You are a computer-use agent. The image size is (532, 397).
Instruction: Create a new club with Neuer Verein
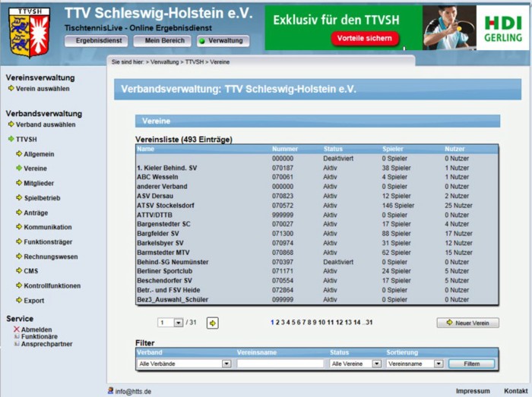[x=468, y=323]
